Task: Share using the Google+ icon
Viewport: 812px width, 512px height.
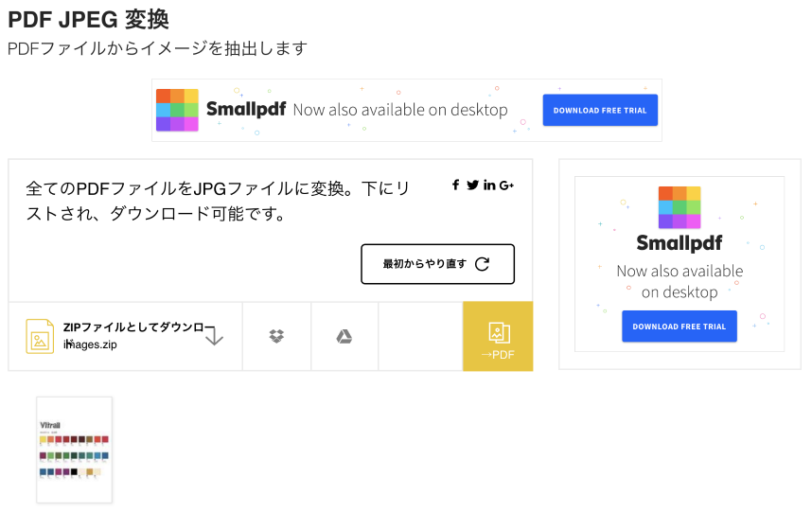Action: pyautogui.click(x=506, y=185)
